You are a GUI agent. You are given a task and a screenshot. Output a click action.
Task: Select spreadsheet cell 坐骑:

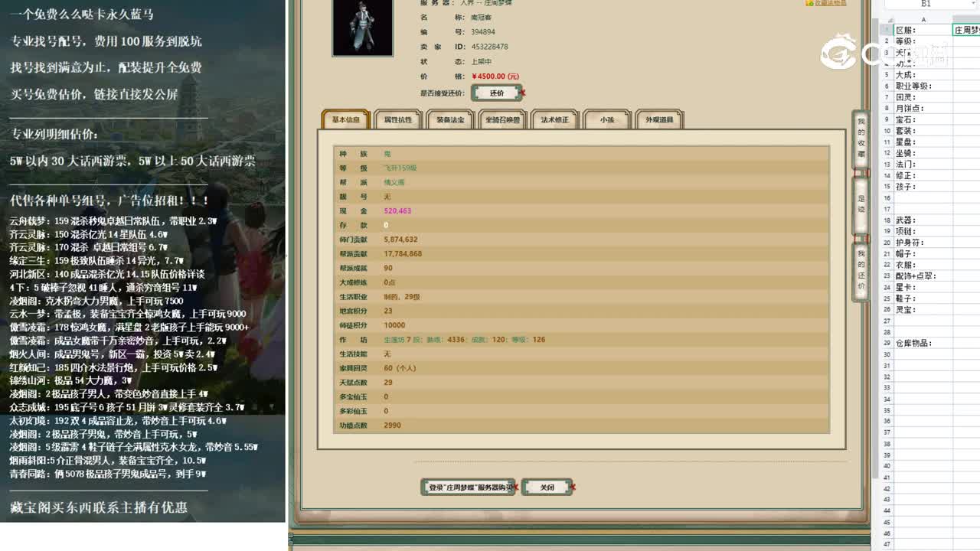pos(923,153)
